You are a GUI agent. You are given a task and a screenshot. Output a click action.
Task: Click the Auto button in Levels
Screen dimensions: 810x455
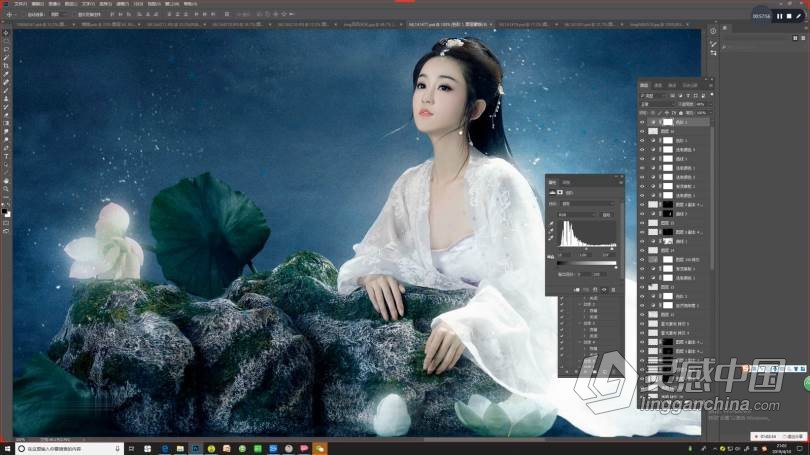click(x=607, y=215)
